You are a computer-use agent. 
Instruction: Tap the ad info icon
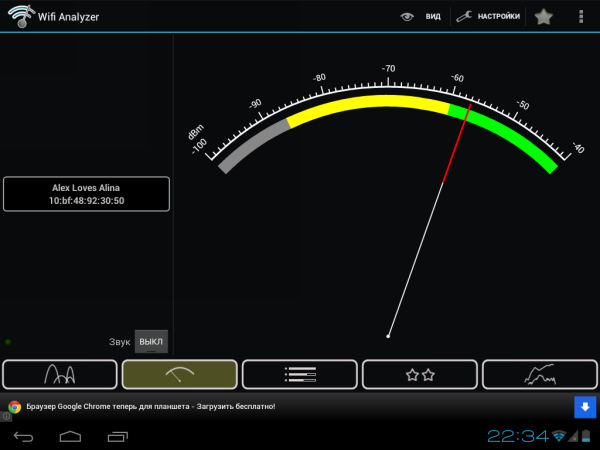[6, 416]
